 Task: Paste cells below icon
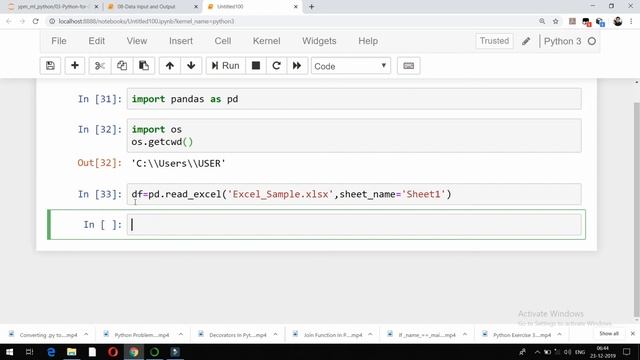click(144, 66)
